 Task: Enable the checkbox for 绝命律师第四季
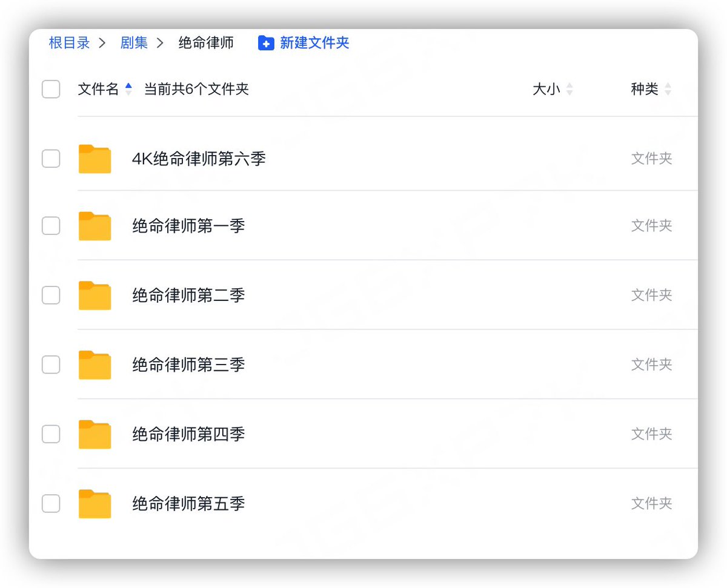click(51, 434)
